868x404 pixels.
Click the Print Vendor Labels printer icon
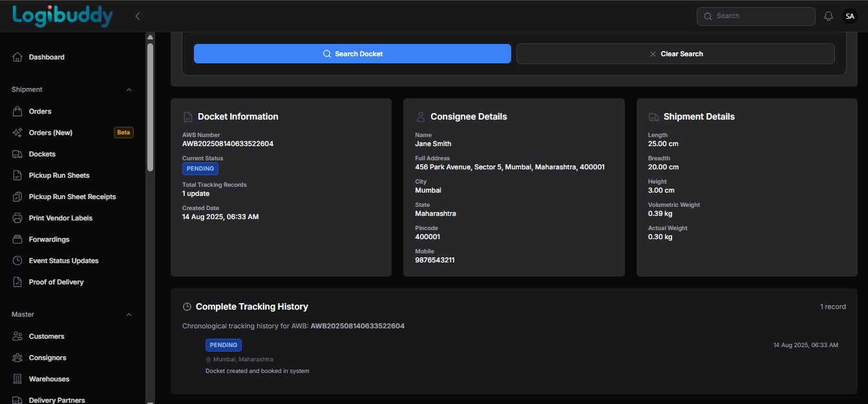click(x=17, y=218)
